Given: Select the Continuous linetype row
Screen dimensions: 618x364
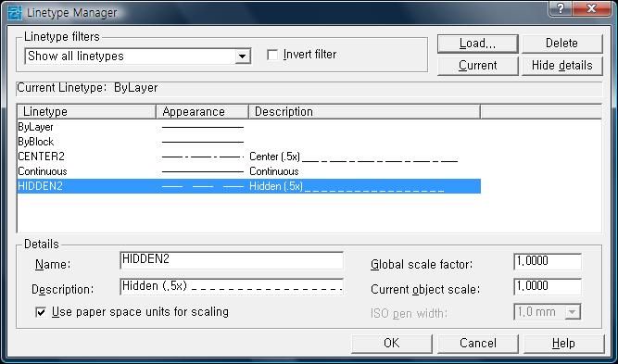Looking at the screenshot, I should click(x=249, y=171).
